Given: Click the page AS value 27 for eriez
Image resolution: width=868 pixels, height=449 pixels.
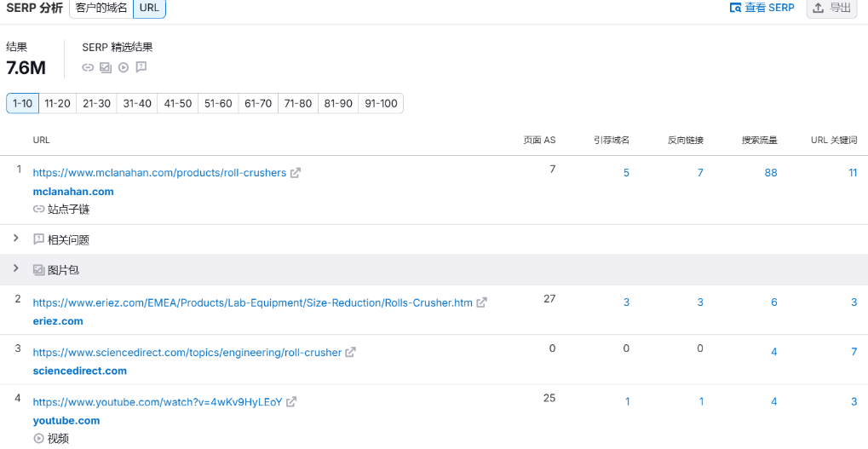Looking at the screenshot, I should tap(549, 299).
